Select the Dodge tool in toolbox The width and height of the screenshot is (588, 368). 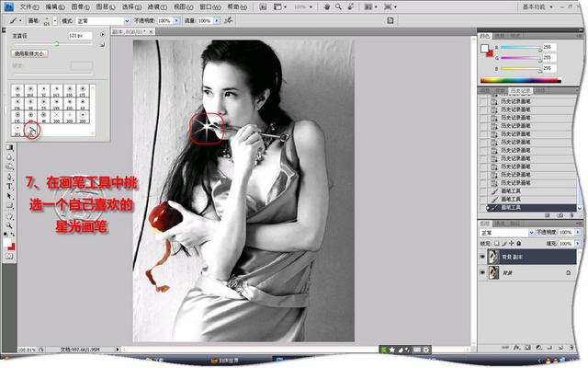(x=9, y=167)
